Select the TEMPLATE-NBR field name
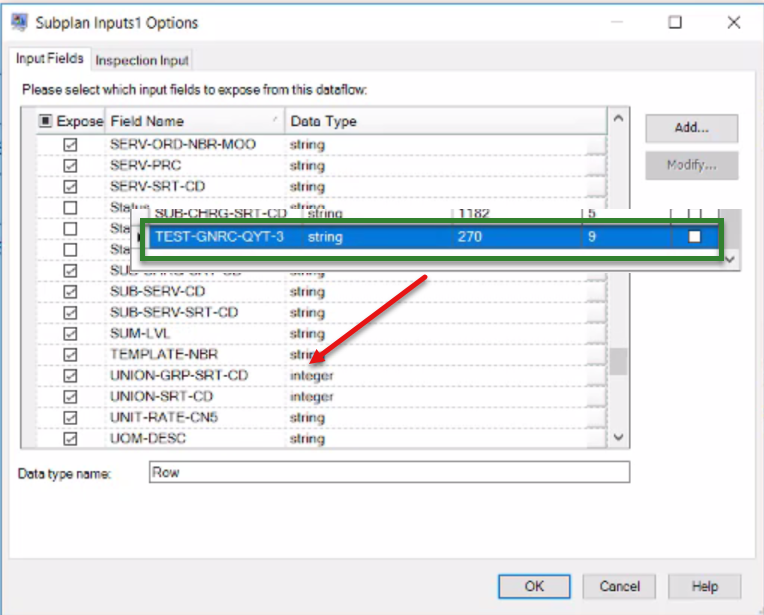 pyautogui.click(x=164, y=354)
